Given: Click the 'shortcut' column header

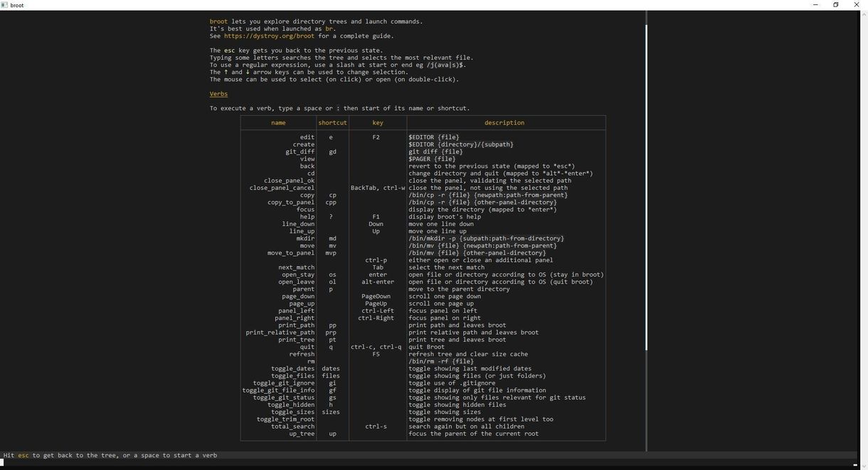Looking at the screenshot, I should [x=332, y=123].
